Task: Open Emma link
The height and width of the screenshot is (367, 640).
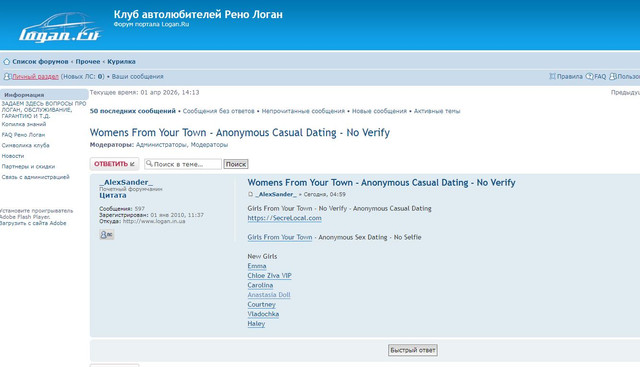Action: pos(257,266)
